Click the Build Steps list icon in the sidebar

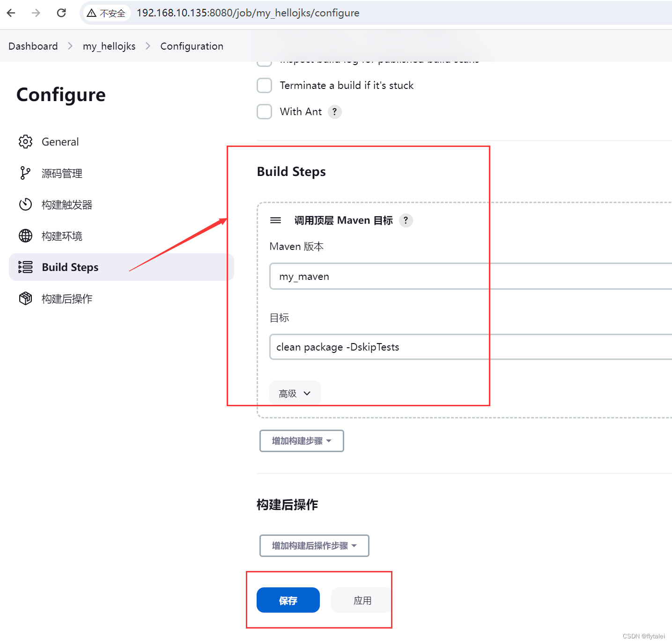(x=25, y=267)
